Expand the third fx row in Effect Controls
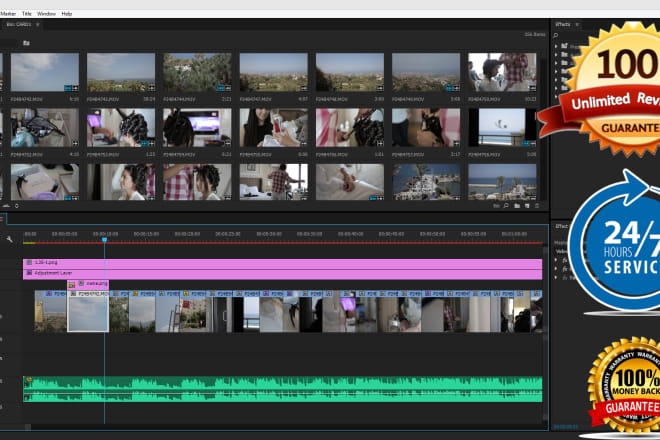The height and width of the screenshot is (440, 660). pos(556,277)
